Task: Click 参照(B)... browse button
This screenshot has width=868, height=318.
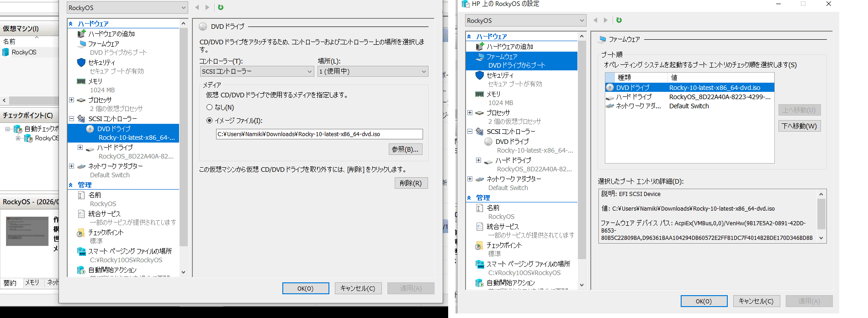Action: (405, 149)
